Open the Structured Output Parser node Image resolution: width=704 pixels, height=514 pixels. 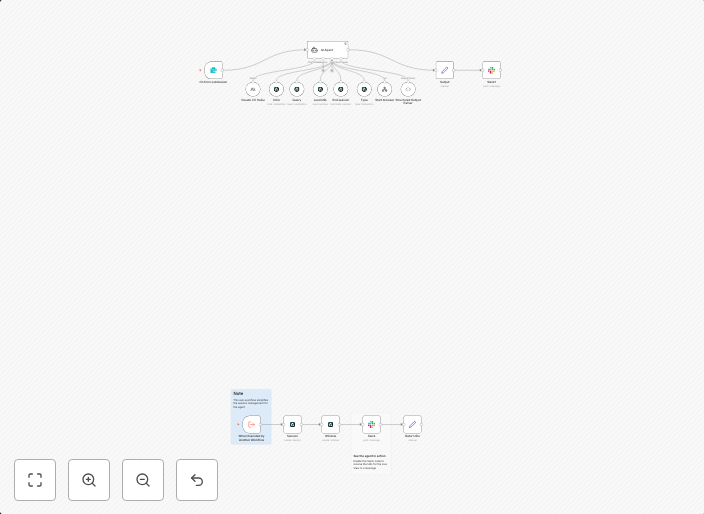(x=408, y=89)
